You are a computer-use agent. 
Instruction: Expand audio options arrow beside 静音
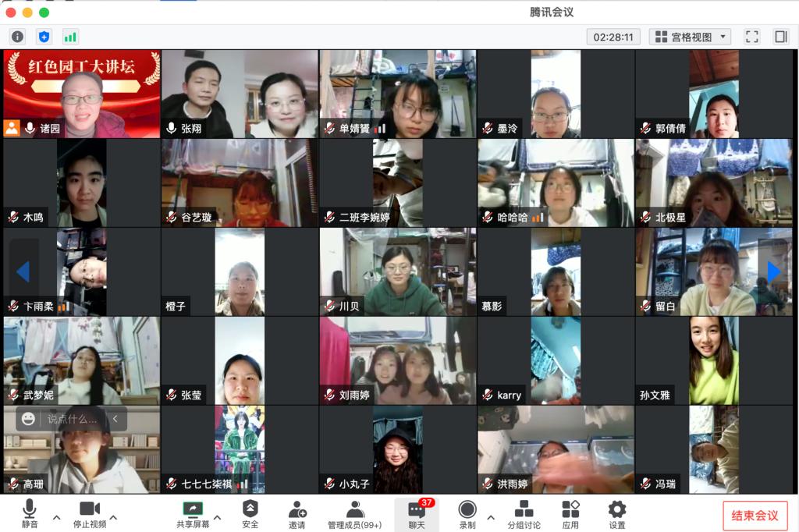coord(56,517)
